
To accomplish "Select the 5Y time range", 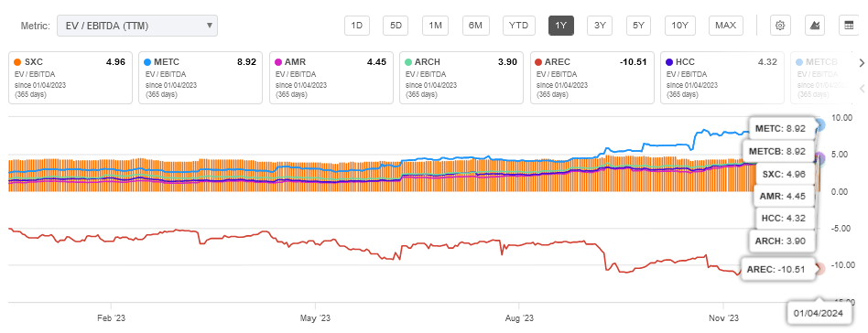I will click(x=639, y=26).
